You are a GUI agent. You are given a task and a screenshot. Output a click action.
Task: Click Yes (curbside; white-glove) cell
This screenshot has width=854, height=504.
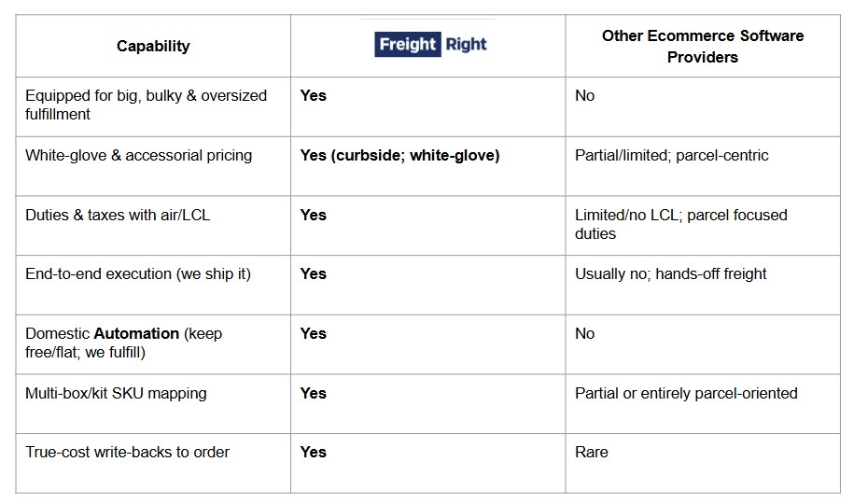[x=399, y=155]
